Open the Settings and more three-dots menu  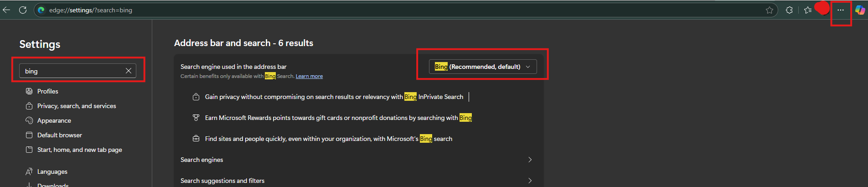[x=841, y=10]
